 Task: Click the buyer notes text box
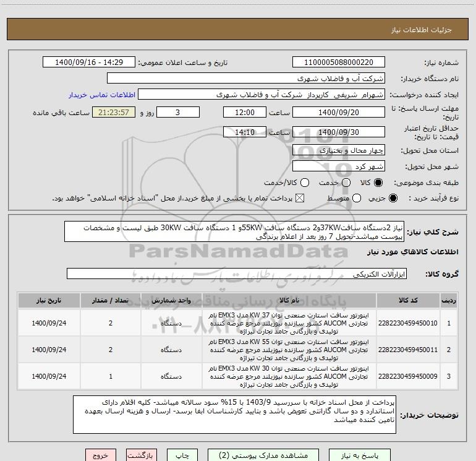click(x=234, y=415)
